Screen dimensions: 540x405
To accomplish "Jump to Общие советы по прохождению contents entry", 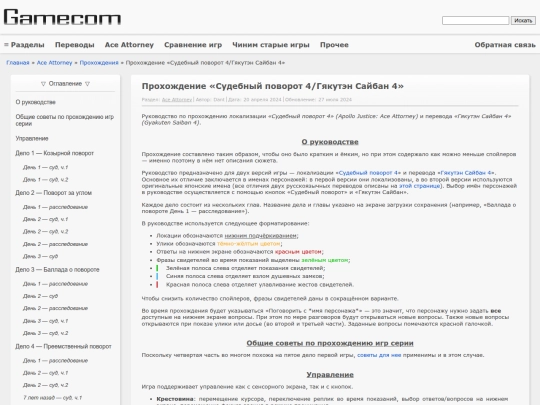I will click(x=64, y=120).
